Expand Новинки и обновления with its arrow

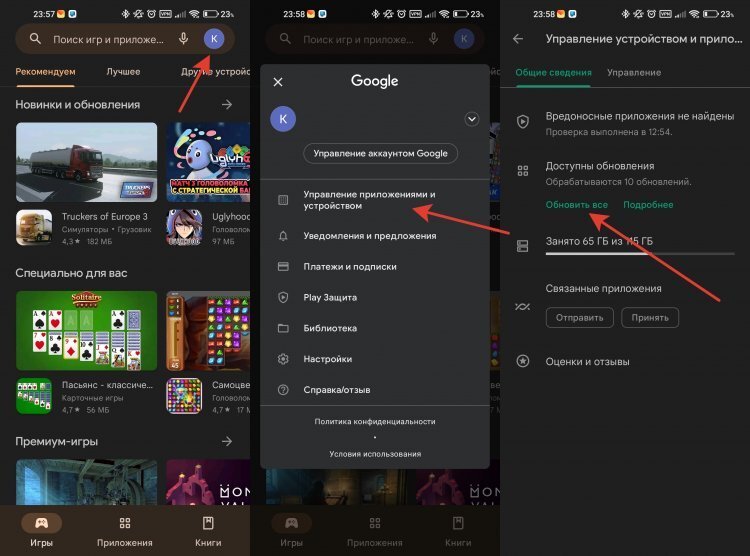pos(227,104)
